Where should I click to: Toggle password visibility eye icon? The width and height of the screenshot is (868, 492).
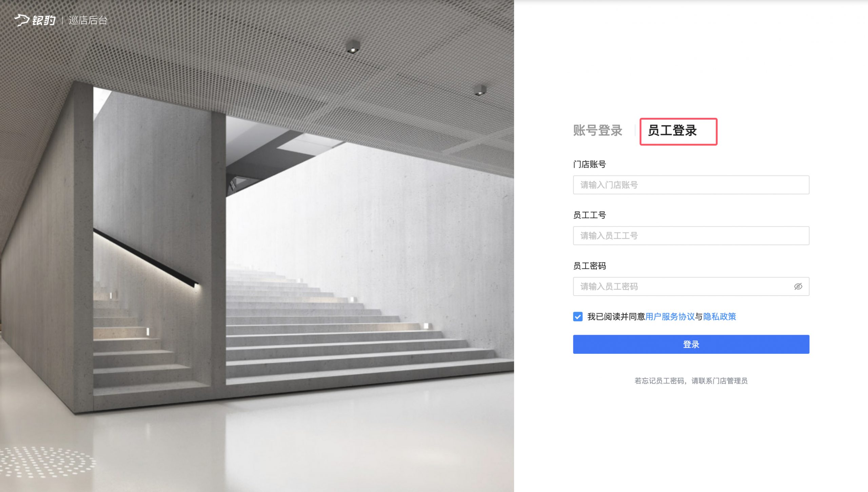coord(798,287)
